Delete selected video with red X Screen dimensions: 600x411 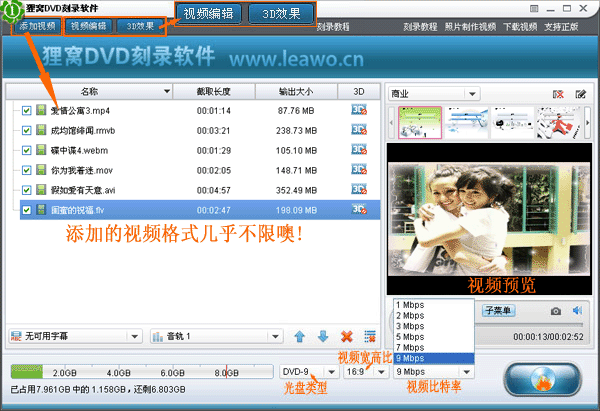click(x=347, y=337)
